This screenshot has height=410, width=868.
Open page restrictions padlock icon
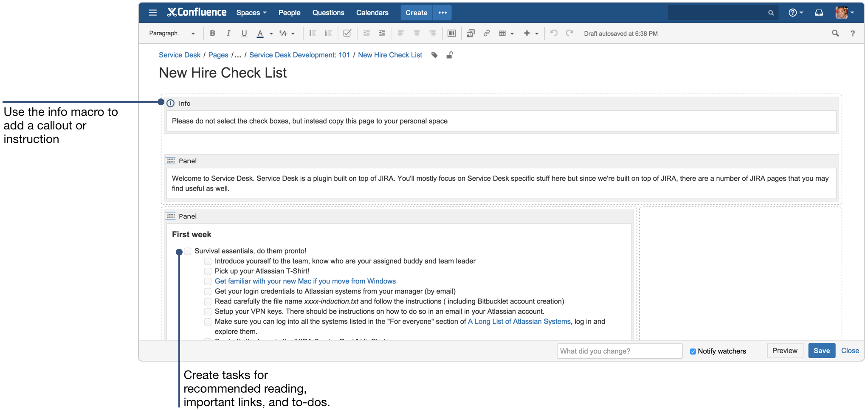tap(450, 55)
